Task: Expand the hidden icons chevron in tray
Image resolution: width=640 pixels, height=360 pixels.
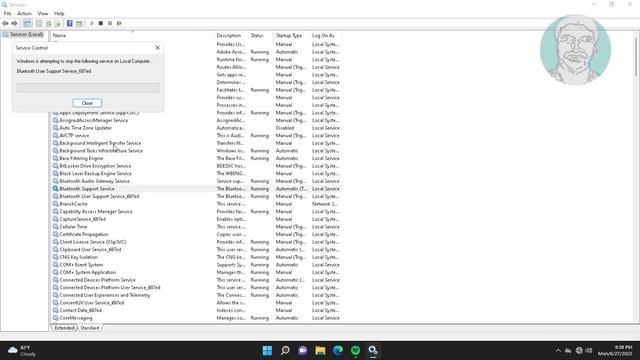Action: [558, 351]
